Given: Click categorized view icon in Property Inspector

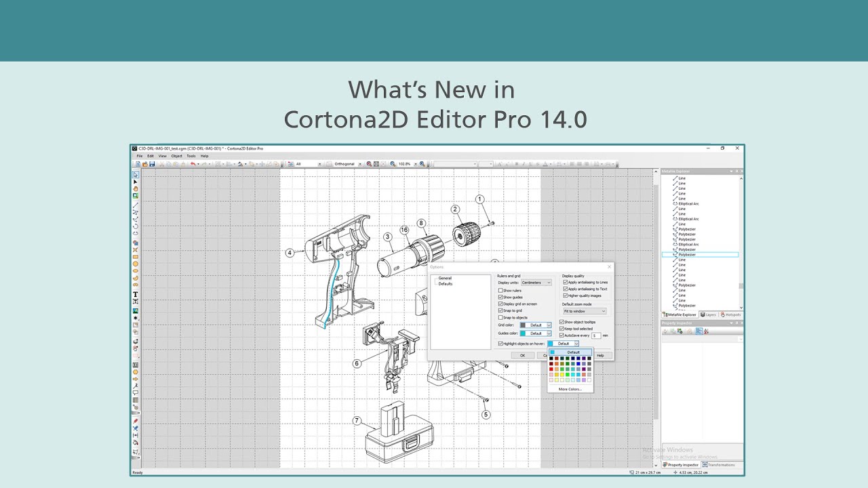Looking at the screenshot, I should (x=699, y=331).
